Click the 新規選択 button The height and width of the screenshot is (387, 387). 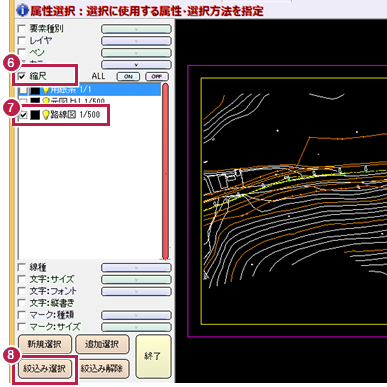(45, 344)
